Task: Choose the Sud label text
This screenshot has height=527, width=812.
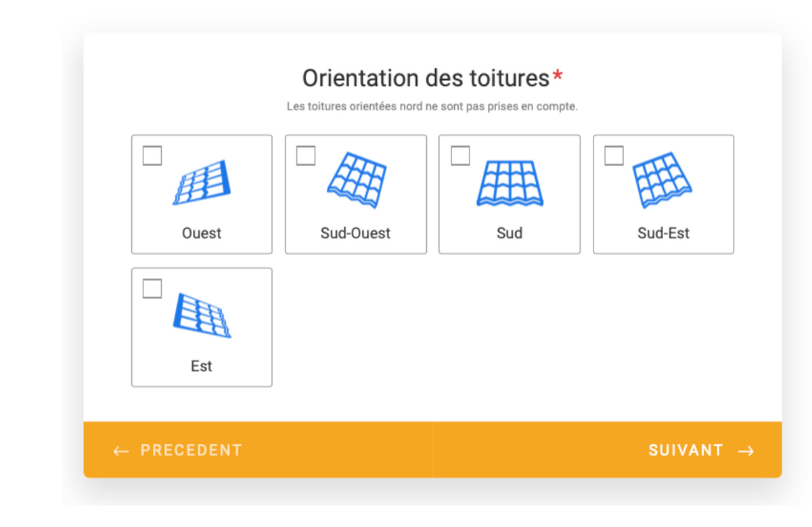Action: tap(510, 233)
